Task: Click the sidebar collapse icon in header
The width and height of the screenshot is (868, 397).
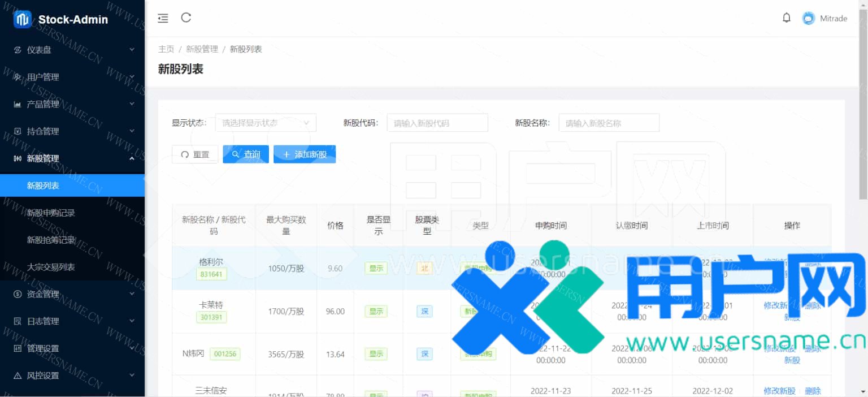Action: 163,18
